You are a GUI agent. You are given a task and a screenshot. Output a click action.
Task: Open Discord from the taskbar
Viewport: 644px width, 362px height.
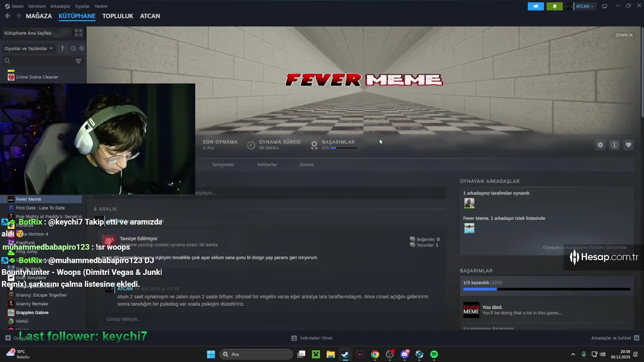pos(405,354)
